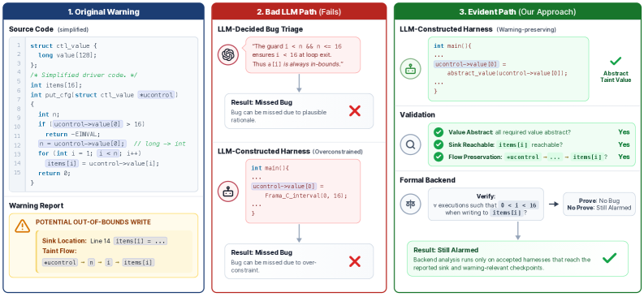Click the 'Validation' heading
644x297 pixels.
[x=417, y=114]
